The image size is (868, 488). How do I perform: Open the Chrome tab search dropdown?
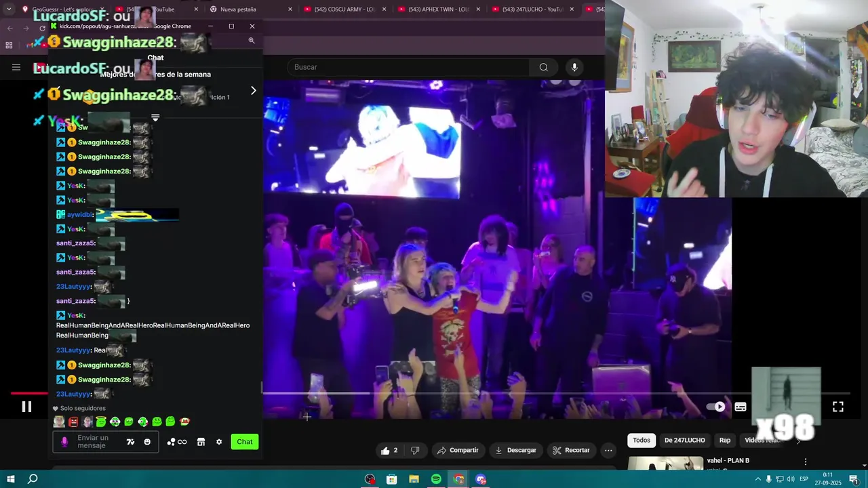coord(9,9)
